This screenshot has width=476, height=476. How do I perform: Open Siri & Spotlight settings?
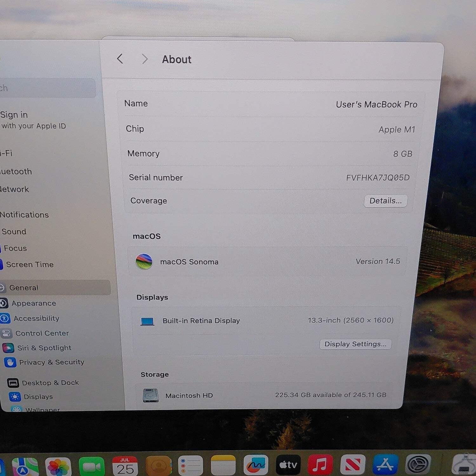coord(44,348)
